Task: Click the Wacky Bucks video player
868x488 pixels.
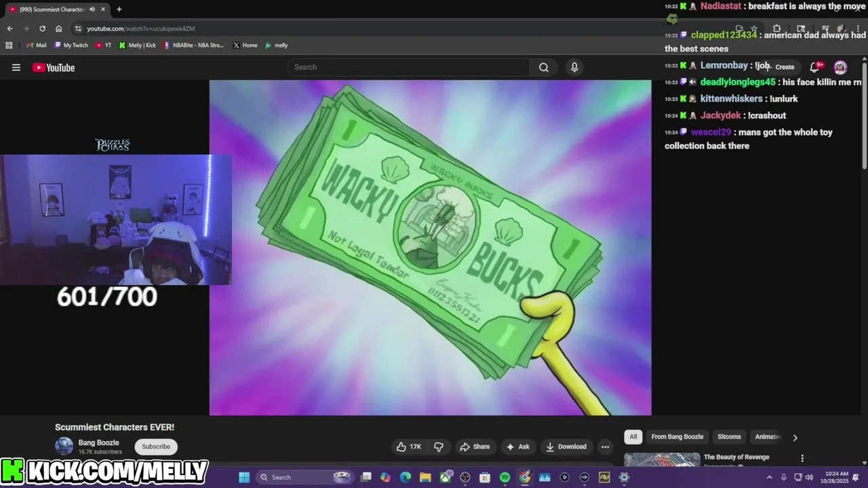Action: (430, 247)
